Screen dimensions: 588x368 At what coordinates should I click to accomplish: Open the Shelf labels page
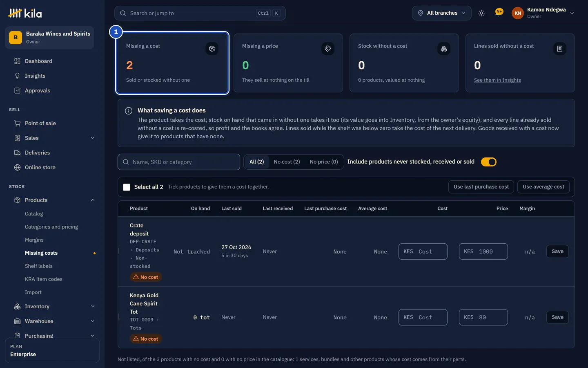39,266
